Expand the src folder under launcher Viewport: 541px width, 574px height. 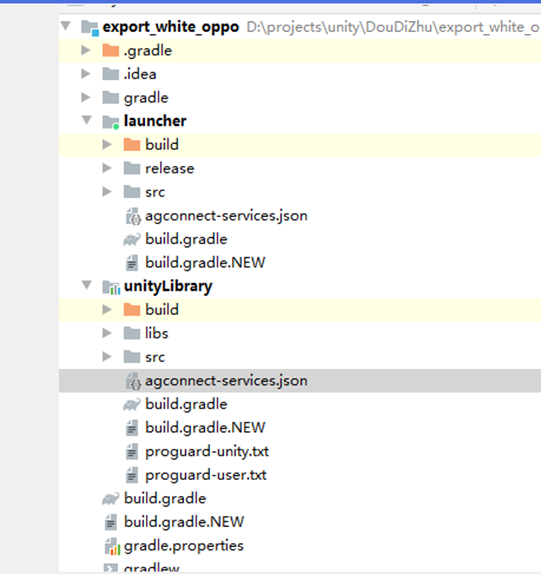point(107,191)
